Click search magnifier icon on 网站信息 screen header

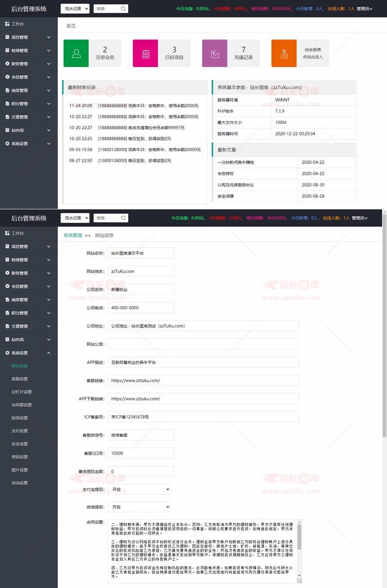click(x=123, y=218)
